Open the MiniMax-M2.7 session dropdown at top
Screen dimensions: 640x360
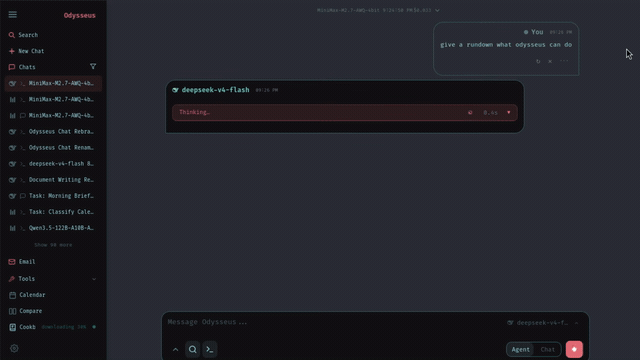coord(378,10)
